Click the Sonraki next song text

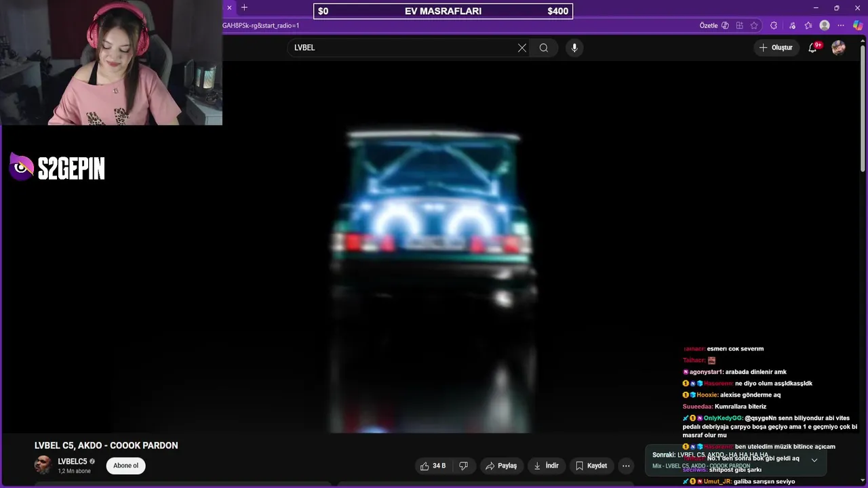pos(710,455)
